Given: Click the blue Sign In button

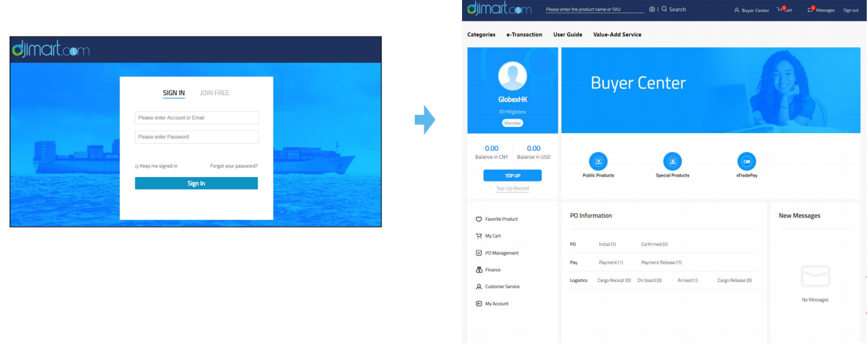Looking at the screenshot, I should 196,183.
